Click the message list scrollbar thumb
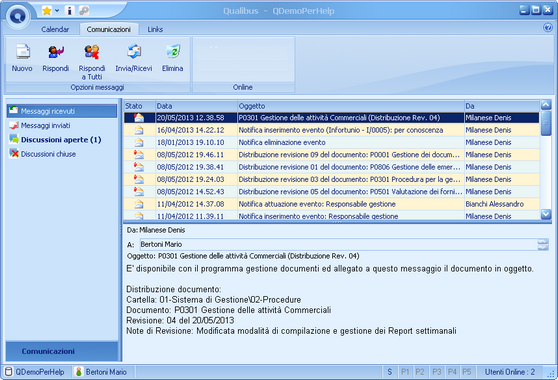Screen dimensions: 558x380 point(546,123)
